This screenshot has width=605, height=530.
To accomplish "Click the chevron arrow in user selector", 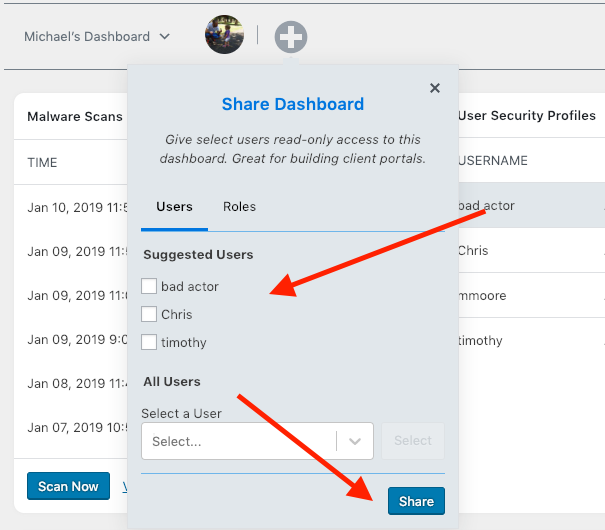I will click(x=355, y=441).
